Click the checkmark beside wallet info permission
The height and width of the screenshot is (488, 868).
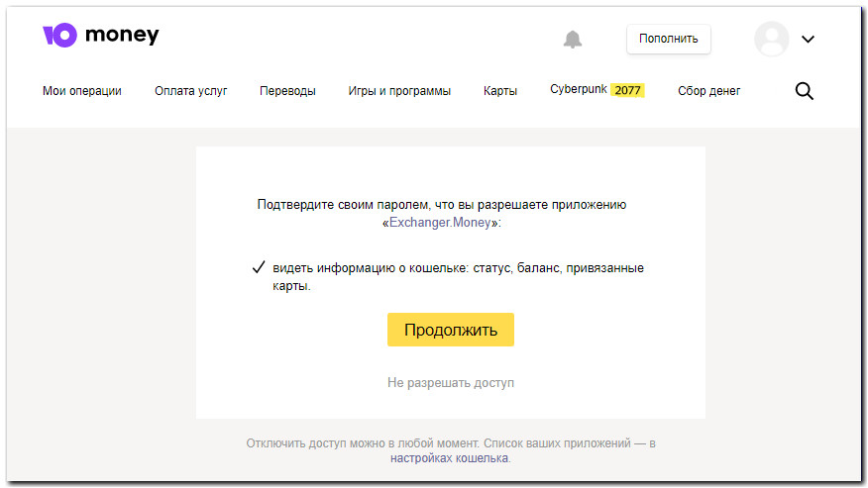[259, 267]
